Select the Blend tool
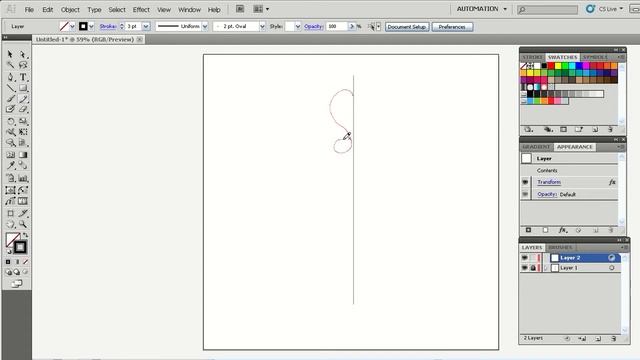 pos(23,166)
